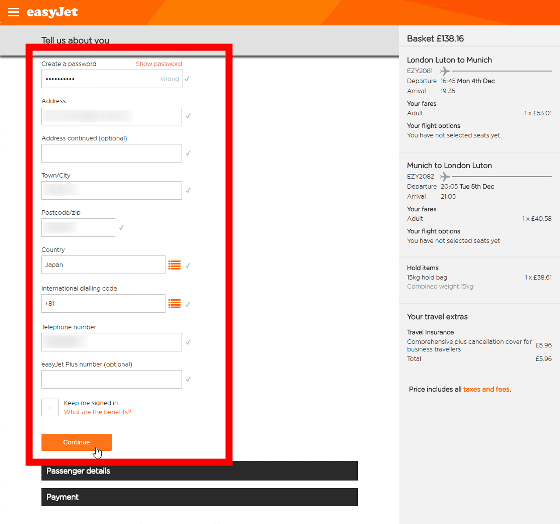Select the Country field showing Japan
The width and height of the screenshot is (560, 524).
pyautogui.click(x=103, y=265)
